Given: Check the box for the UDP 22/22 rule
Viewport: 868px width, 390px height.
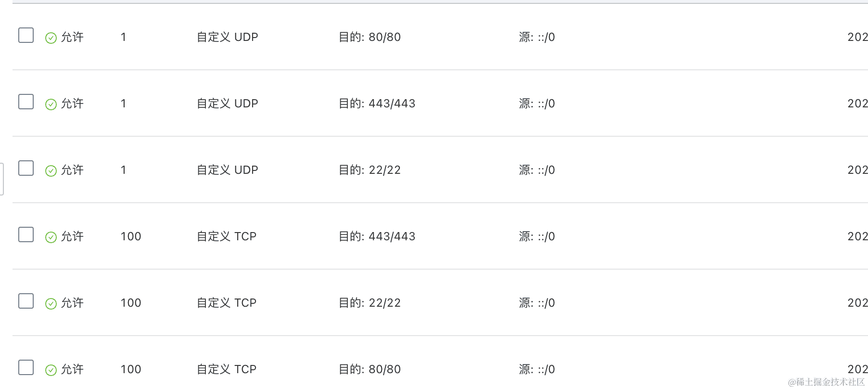Looking at the screenshot, I should point(26,168).
